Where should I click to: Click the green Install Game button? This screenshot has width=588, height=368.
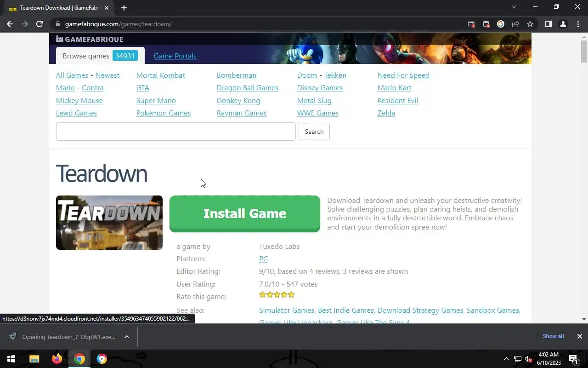(245, 214)
